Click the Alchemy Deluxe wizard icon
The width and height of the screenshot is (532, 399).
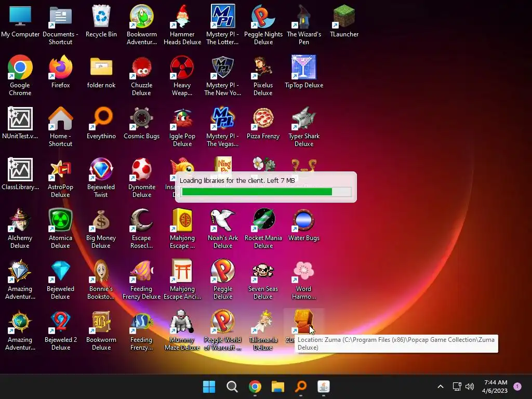20,220
